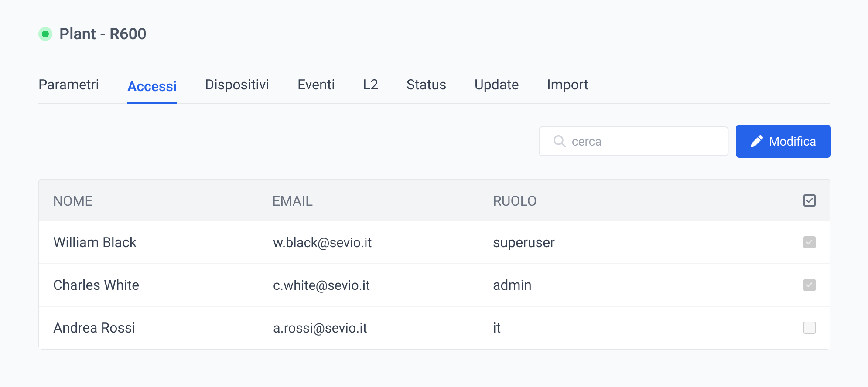Screen dimensions: 868x387
Task: Select the Accessi tab
Action: click(x=152, y=86)
